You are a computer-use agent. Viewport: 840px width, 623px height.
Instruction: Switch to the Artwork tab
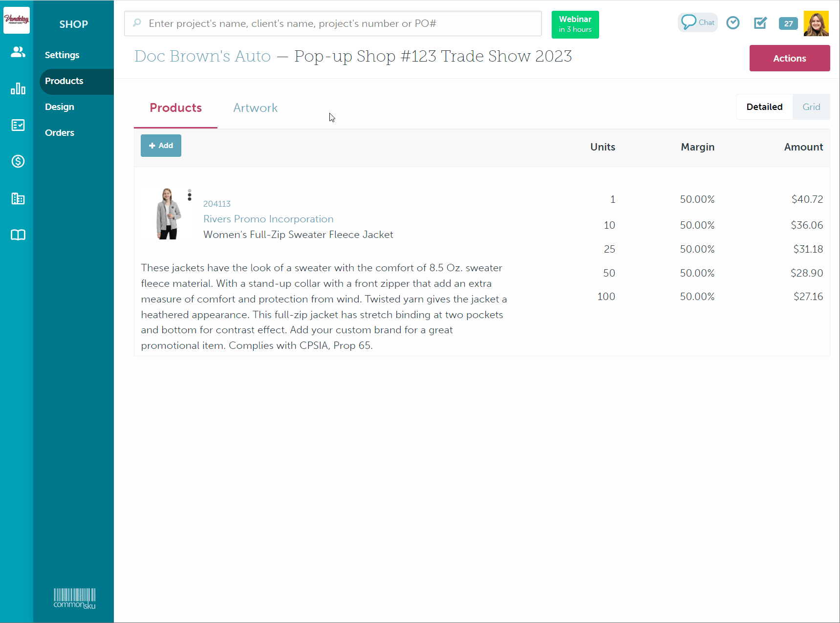pos(255,108)
